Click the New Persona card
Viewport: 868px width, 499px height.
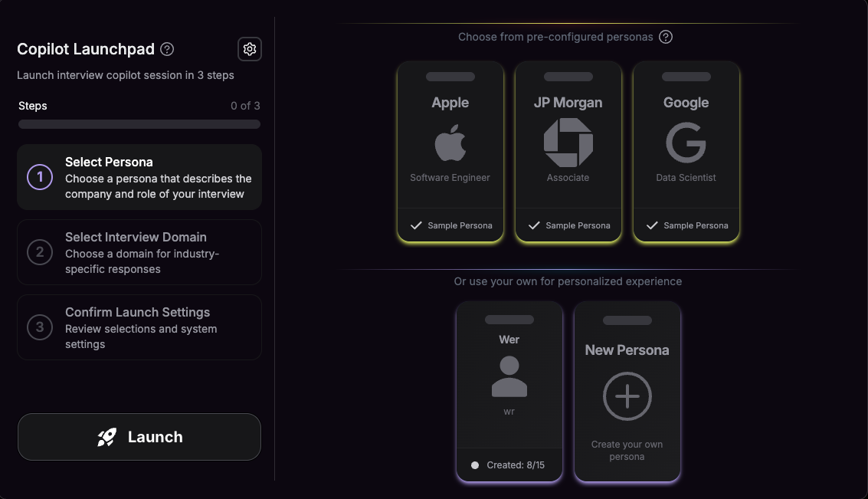pos(627,392)
